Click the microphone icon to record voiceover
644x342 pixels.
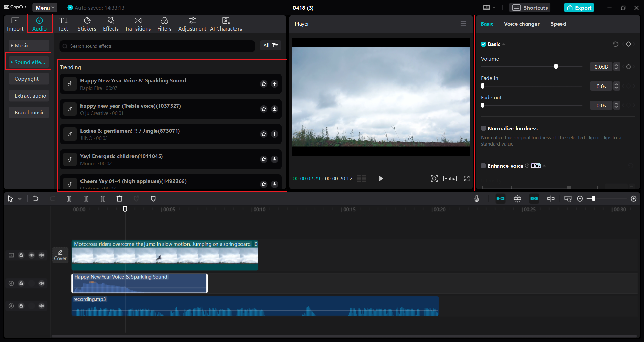coord(477,198)
